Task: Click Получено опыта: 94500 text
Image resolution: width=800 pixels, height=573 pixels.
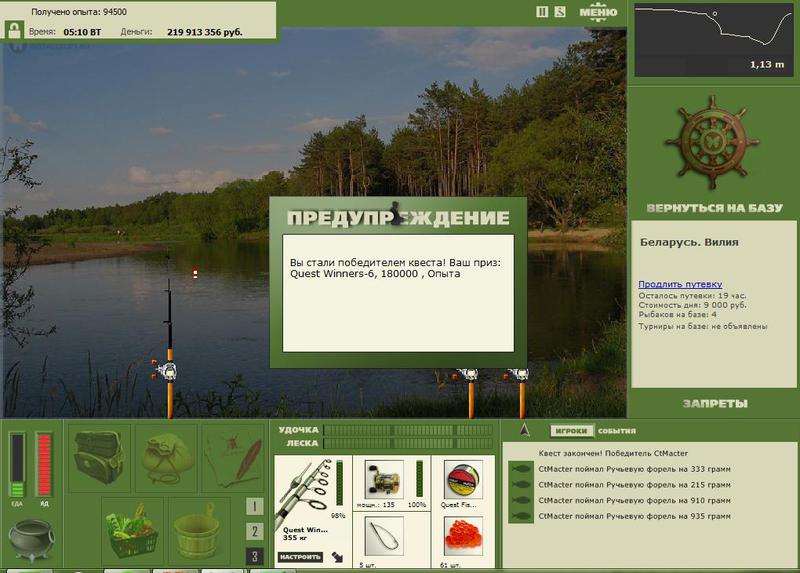Action: (x=79, y=11)
